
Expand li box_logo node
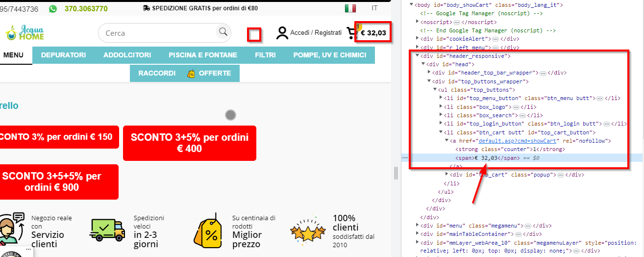tap(440, 107)
